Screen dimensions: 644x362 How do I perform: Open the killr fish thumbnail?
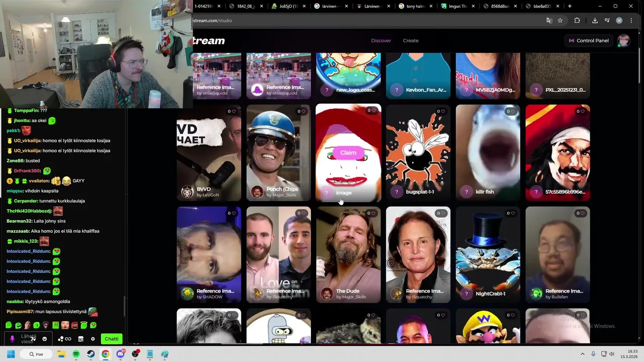(x=488, y=152)
